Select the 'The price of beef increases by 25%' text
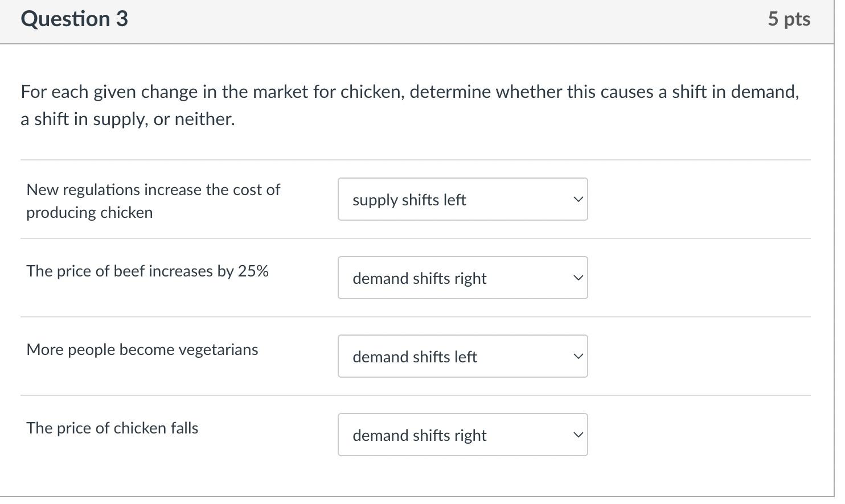This screenshot has height=504, width=845. tap(147, 271)
